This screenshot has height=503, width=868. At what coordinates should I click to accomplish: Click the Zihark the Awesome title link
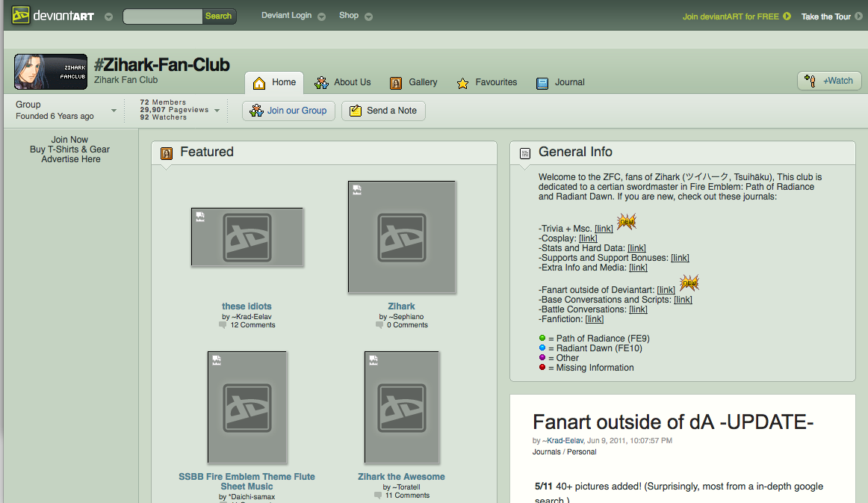point(401,477)
